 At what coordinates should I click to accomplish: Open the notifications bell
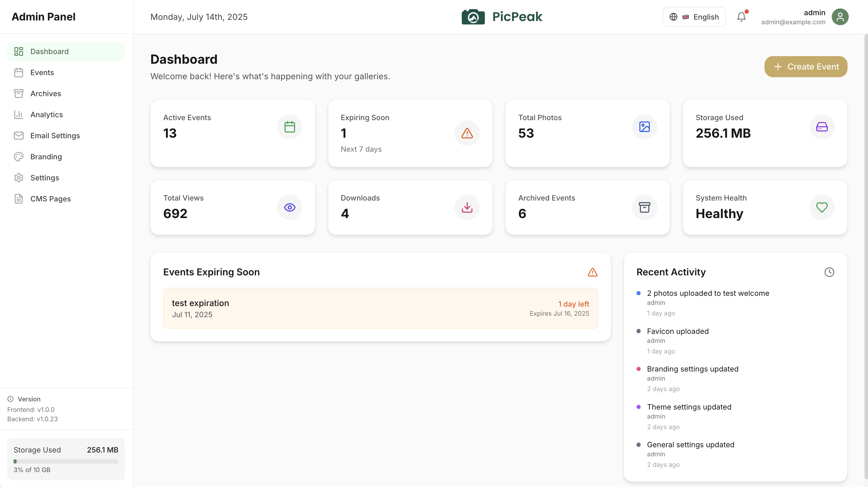coord(741,17)
